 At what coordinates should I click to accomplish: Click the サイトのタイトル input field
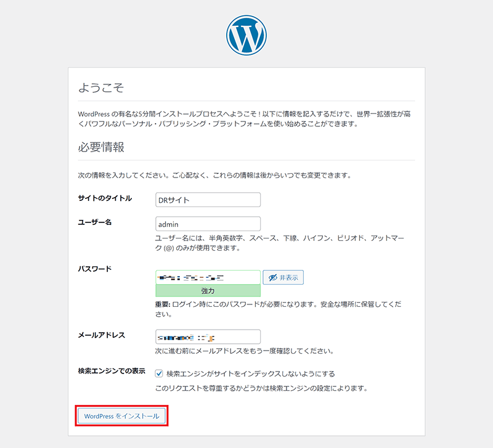click(x=208, y=200)
